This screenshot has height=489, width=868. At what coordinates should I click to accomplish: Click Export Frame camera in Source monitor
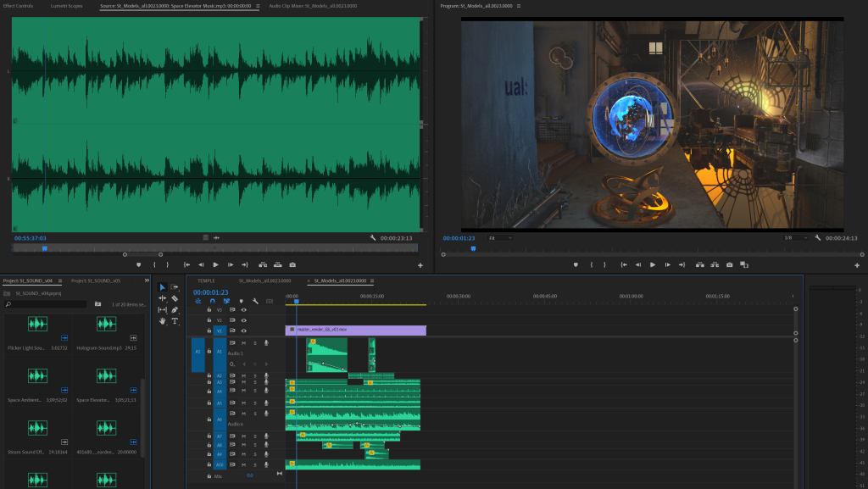click(x=292, y=265)
